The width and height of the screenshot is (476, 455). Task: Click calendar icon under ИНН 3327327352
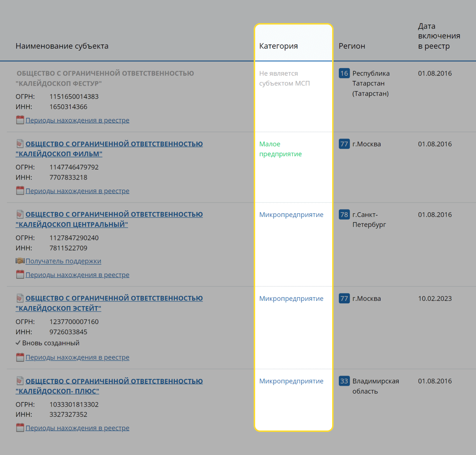pyautogui.click(x=20, y=428)
